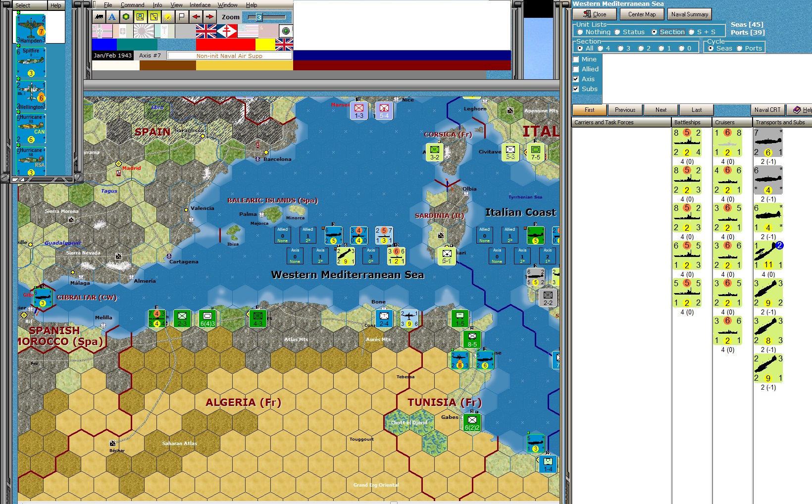This screenshot has width=812, height=504.
Task: Click Close in the naval panel
Action: pyautogui.click(x=595, y=14)
